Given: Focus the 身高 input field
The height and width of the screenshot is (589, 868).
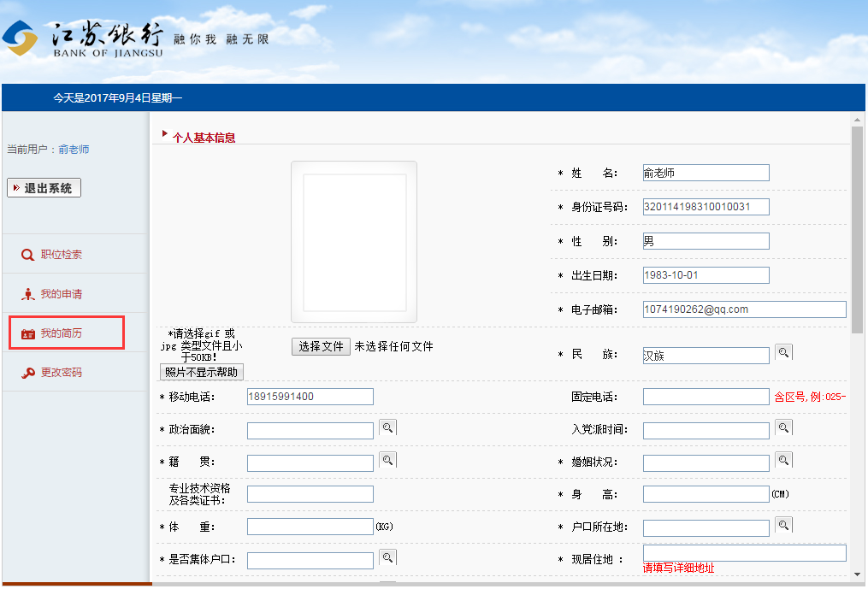Looking at the screenshot, I should (x=706, y=494).
